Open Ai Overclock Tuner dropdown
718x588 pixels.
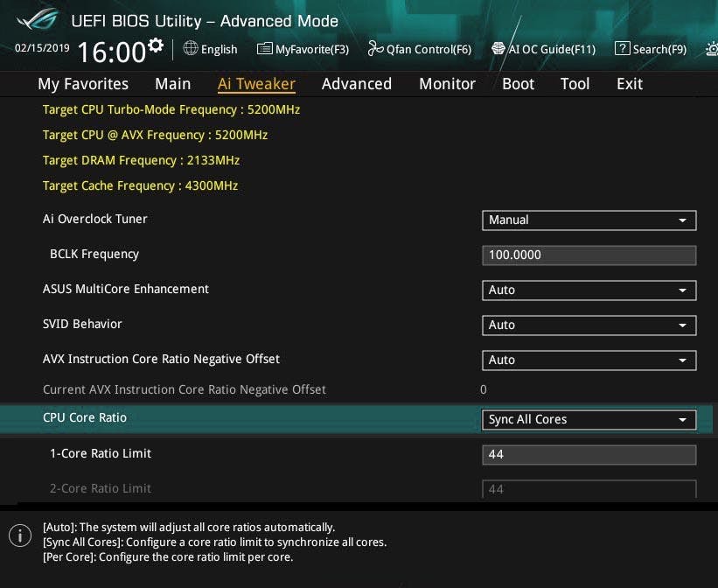(589, 220)
